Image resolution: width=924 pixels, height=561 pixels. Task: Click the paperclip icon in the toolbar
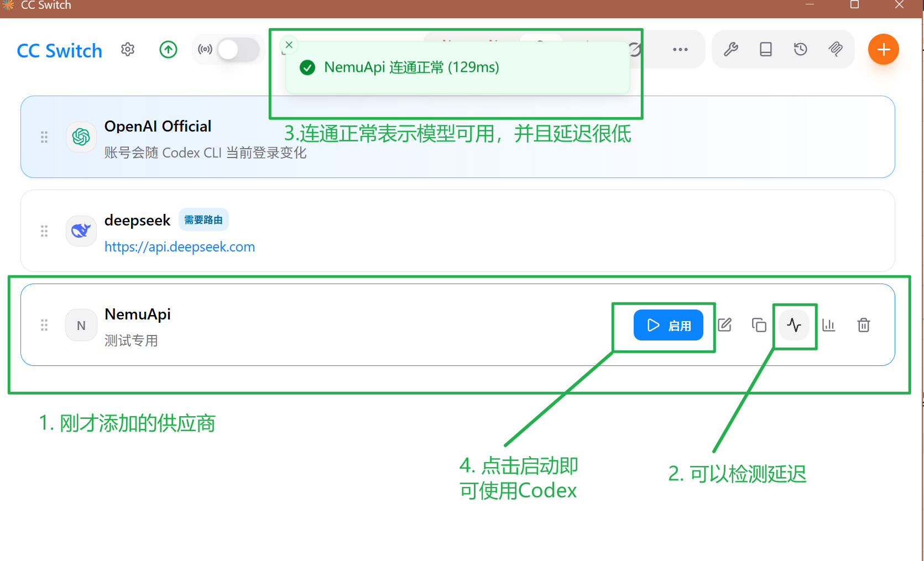point(835,49)
